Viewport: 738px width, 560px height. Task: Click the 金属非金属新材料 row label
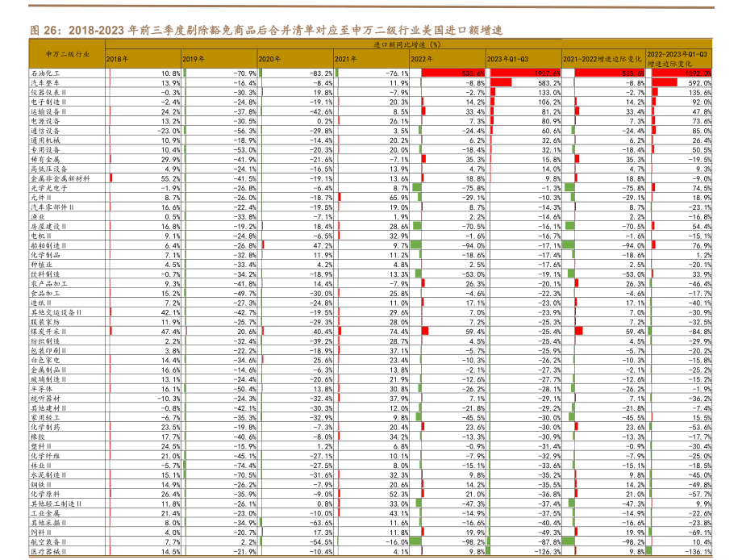click(x=60, y=178)
